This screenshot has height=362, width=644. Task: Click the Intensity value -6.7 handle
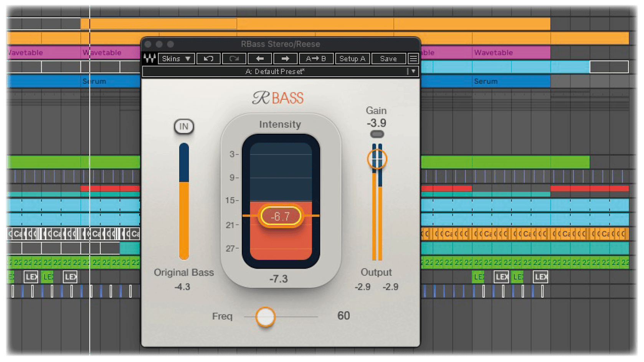[281, 216]
